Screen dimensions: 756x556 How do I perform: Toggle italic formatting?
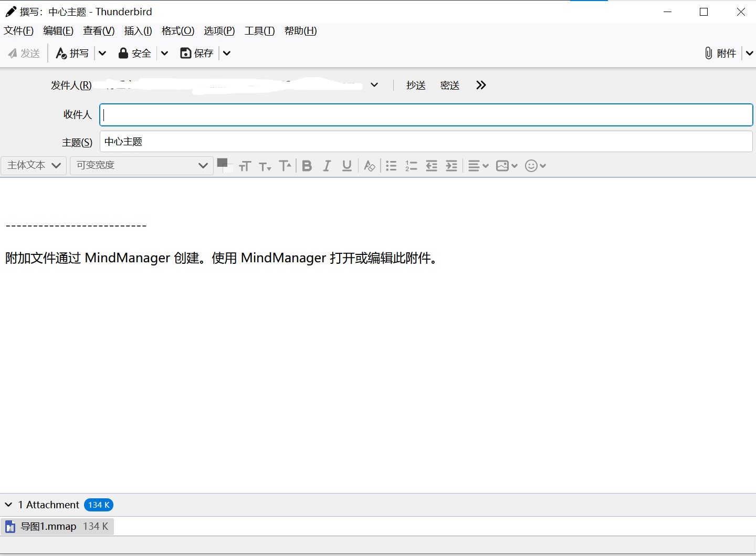[327, 166]
